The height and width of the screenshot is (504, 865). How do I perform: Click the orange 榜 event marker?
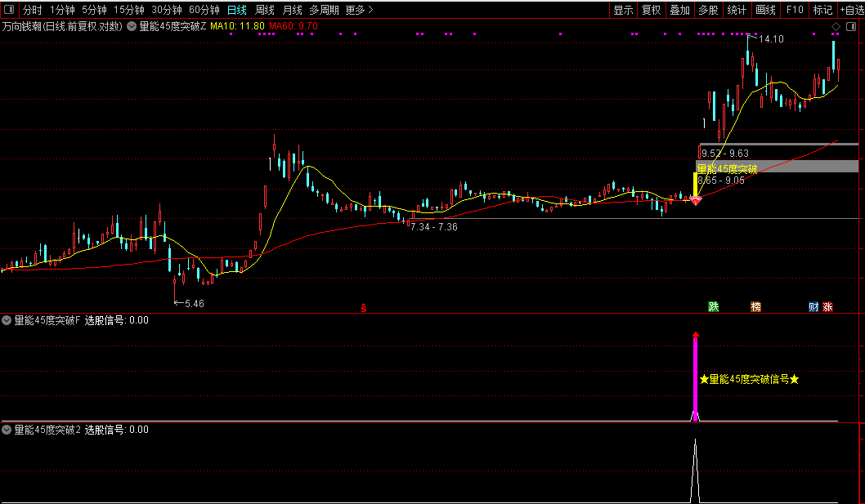click(755, 307)
